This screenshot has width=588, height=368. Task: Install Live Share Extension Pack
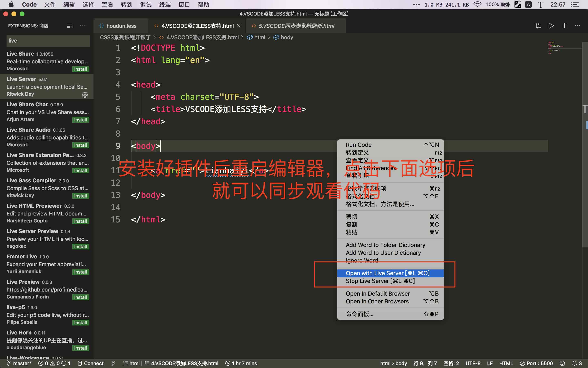(80, 170)
